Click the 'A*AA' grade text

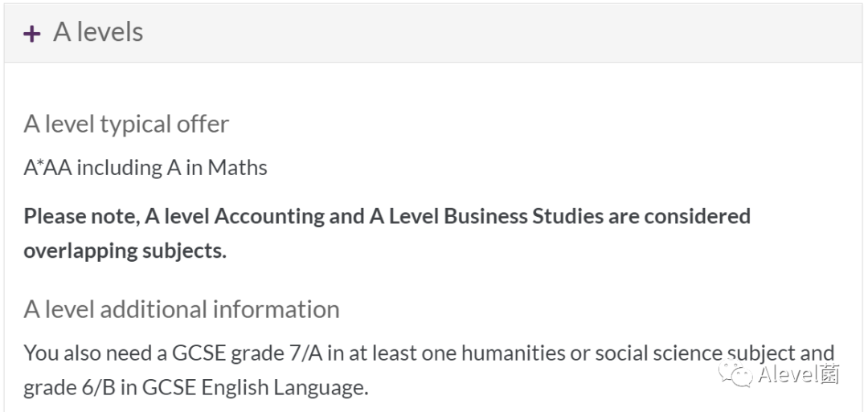[x=47, y=168]
